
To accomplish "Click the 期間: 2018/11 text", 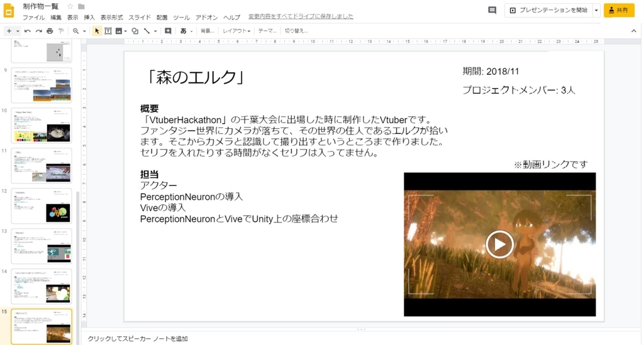I will tap(491, 72).
